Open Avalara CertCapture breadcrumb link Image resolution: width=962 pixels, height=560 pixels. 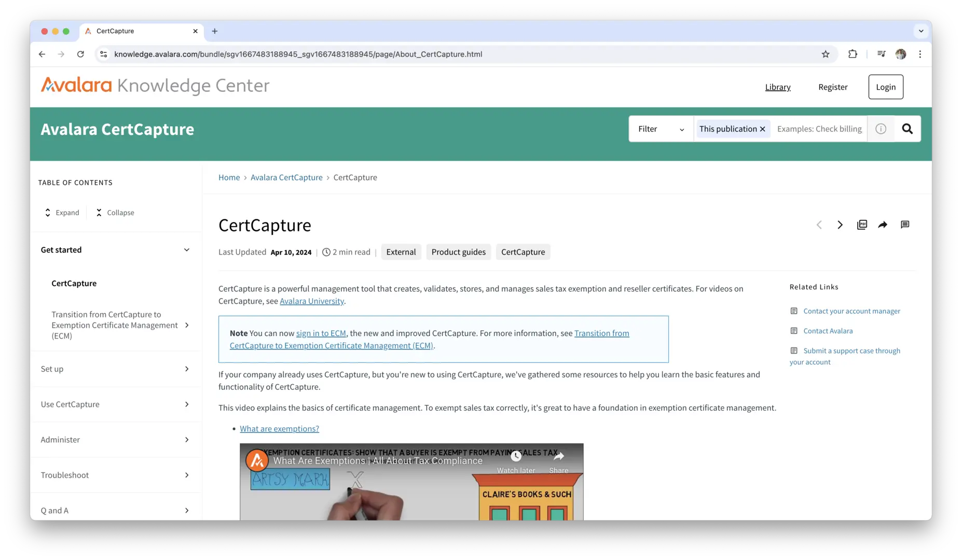tap(286, 177)
